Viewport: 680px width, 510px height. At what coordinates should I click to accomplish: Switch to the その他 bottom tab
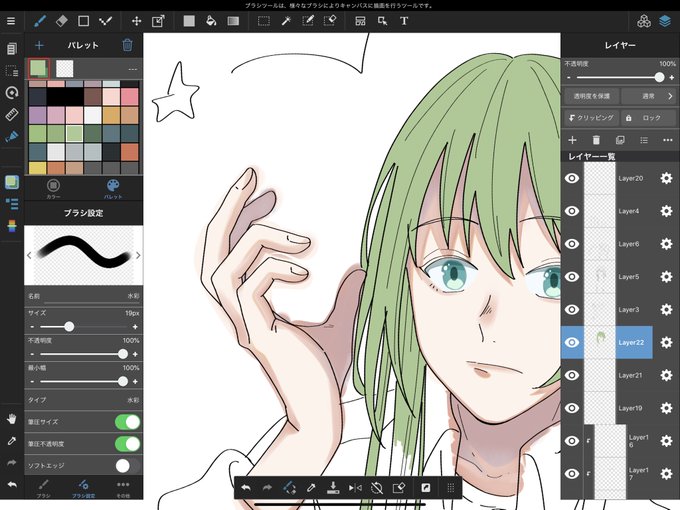[x=123, y=488]
